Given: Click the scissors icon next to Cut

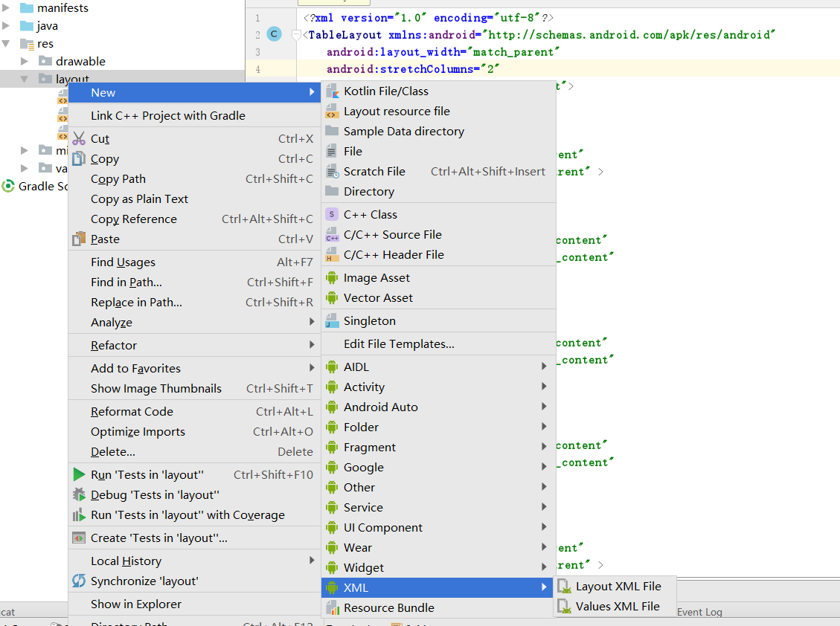Looking at the screenshot, I should click(x=79, y=138).
